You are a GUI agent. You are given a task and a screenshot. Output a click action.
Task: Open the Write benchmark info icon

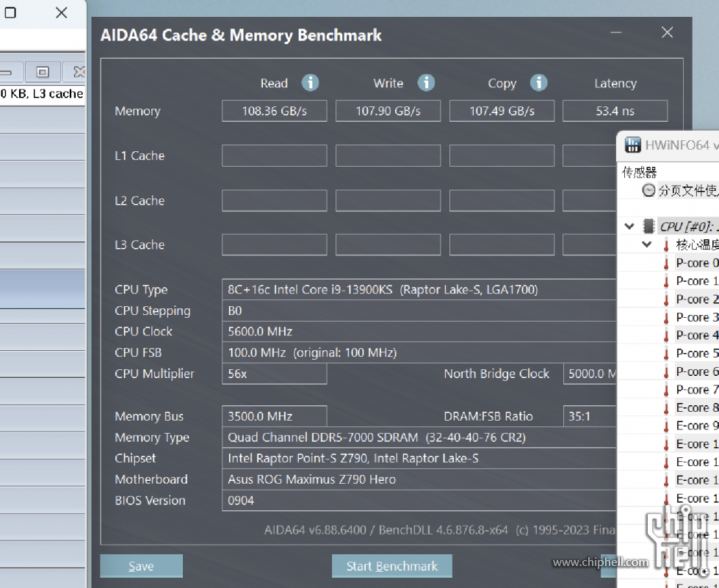pyautogui.click(x=426, y=83)
